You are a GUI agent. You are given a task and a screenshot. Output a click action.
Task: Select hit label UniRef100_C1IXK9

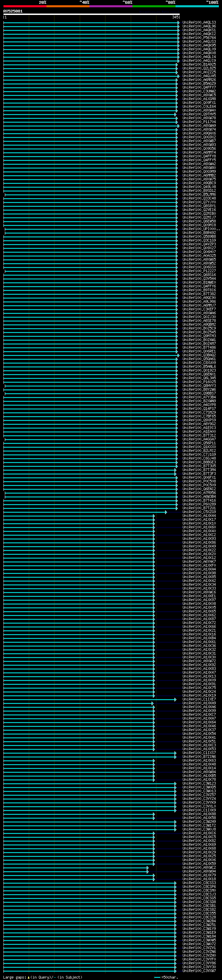coord(199,810)
